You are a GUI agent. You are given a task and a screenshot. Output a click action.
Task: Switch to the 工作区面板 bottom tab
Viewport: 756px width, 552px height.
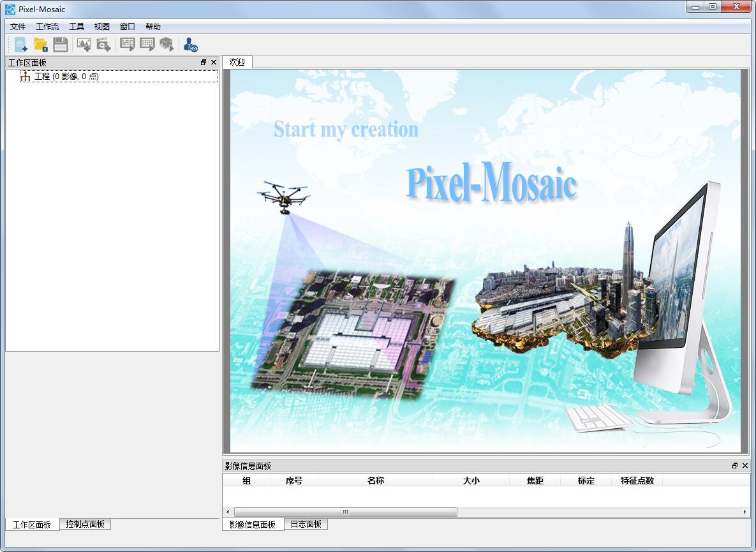pos(32,525)
